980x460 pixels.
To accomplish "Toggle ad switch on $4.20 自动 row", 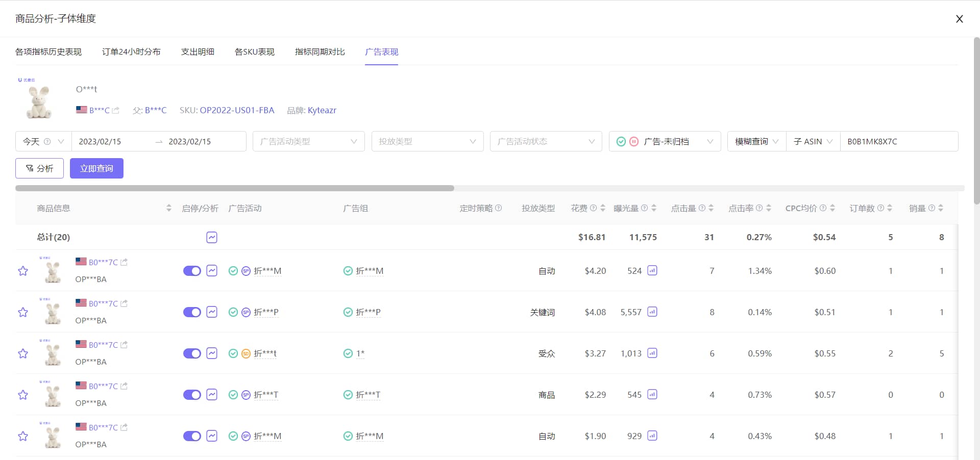I will point(192,271).
